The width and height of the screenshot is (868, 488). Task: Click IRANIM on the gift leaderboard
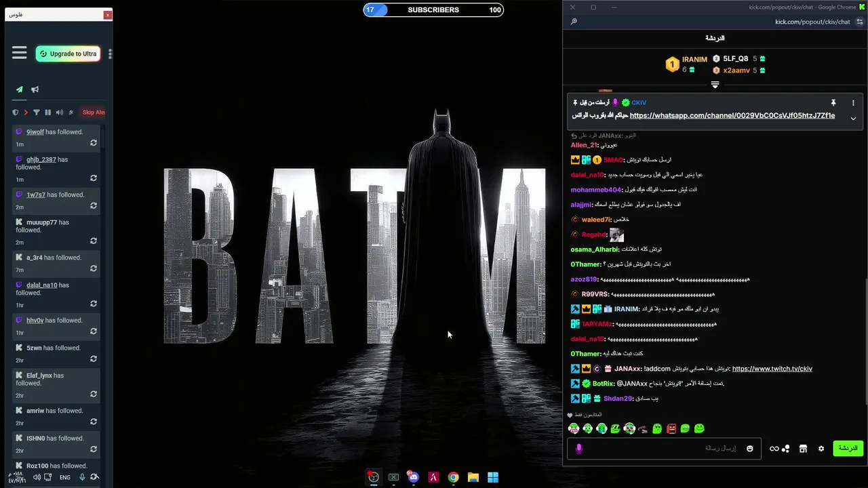point(694,60)
